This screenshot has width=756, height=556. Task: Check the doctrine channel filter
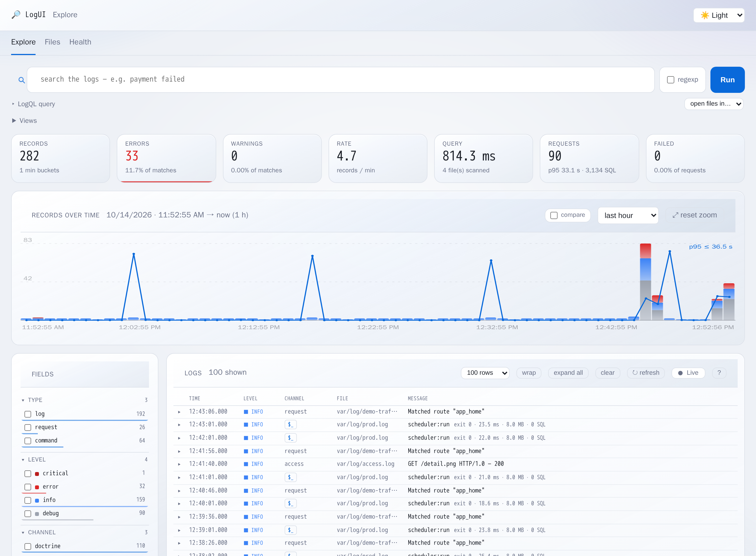click(28, 546)
